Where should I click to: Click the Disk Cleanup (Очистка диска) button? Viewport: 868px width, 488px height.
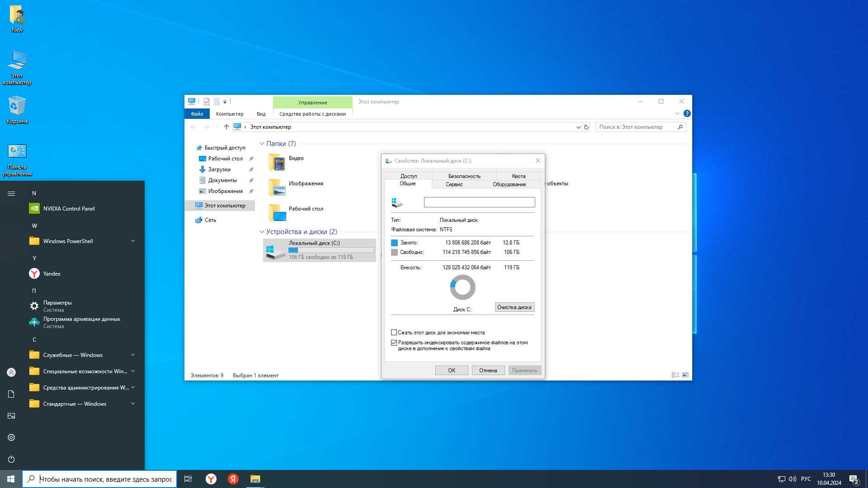514,307
